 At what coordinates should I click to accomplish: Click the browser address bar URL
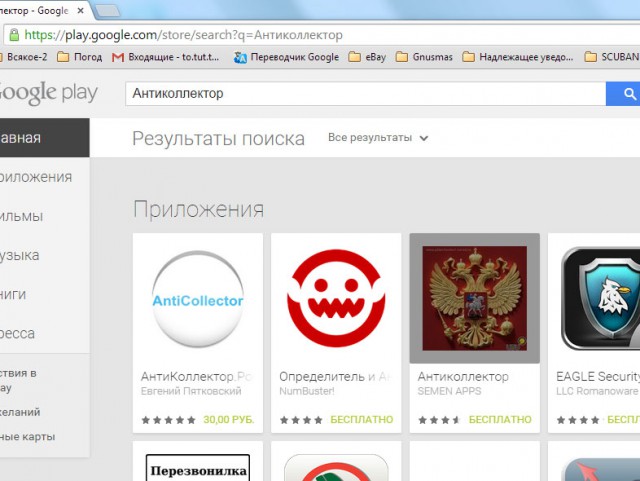184,35
